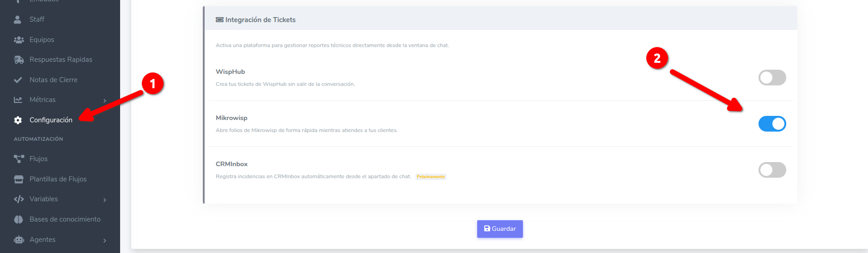Click the Equipos group icon

(18, 40)
